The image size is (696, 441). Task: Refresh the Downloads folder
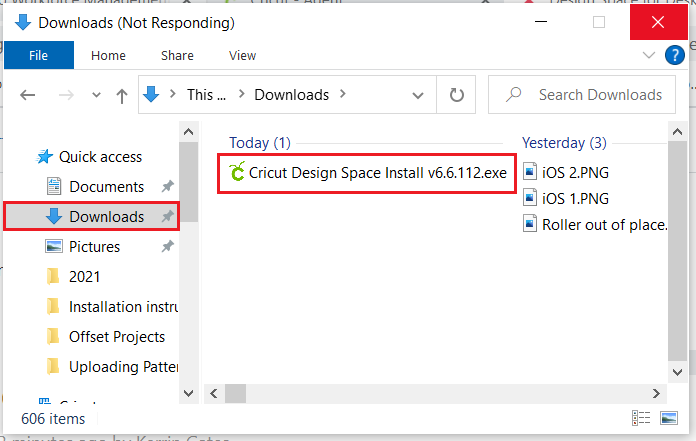tap(456, 94)
